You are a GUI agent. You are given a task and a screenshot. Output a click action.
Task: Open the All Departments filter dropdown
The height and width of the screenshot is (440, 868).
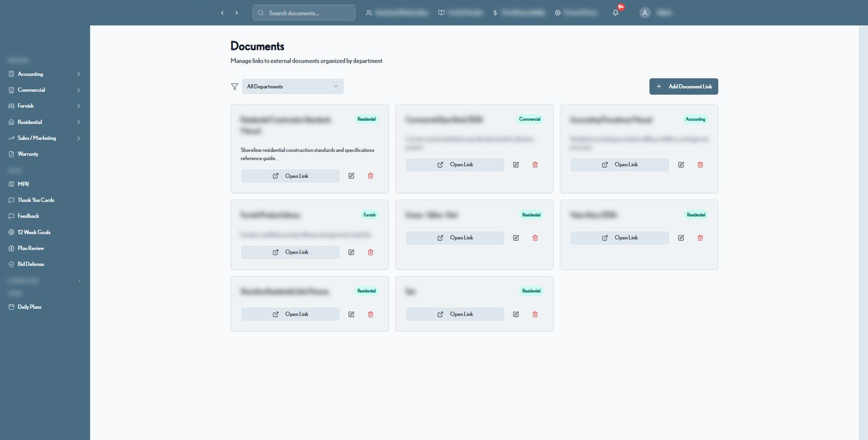tap(293, 87)
